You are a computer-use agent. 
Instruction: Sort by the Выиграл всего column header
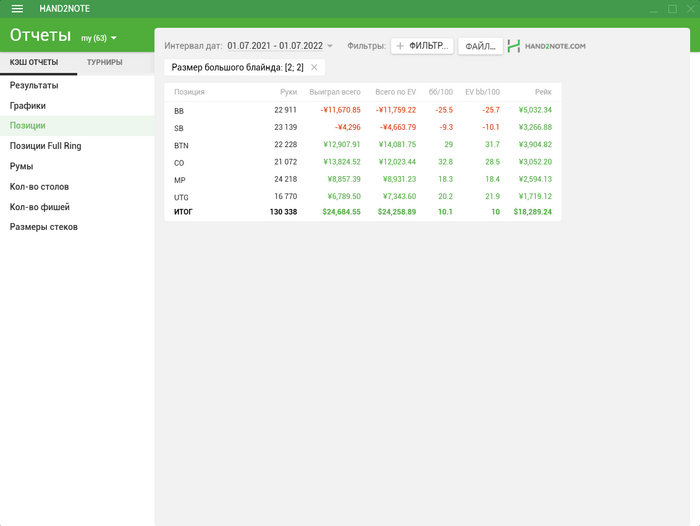(x=335, y=92)
